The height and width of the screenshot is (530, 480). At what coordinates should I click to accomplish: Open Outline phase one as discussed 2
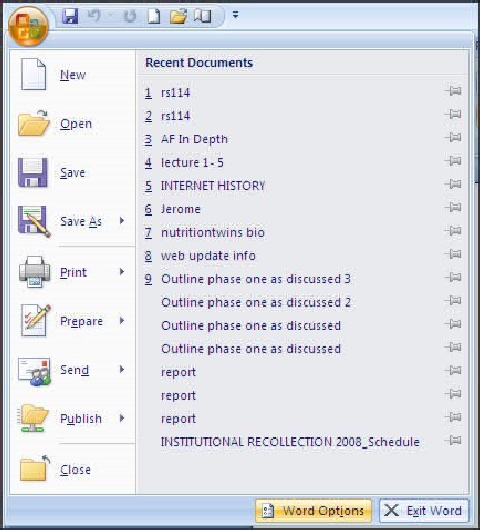(256, 302)
